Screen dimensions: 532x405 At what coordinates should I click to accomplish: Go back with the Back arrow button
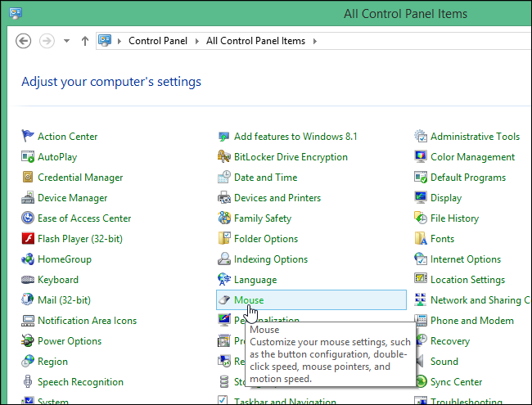tap(24, 41)
